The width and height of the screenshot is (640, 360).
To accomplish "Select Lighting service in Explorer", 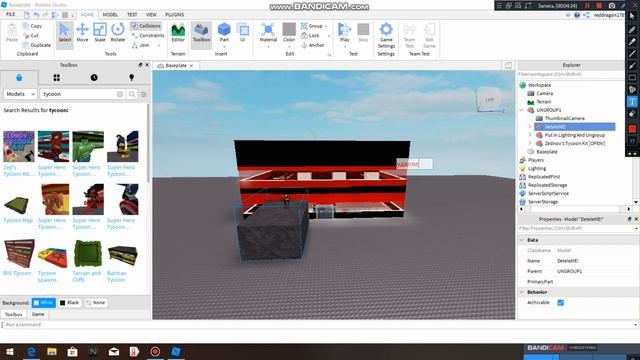I will [537, 168].
